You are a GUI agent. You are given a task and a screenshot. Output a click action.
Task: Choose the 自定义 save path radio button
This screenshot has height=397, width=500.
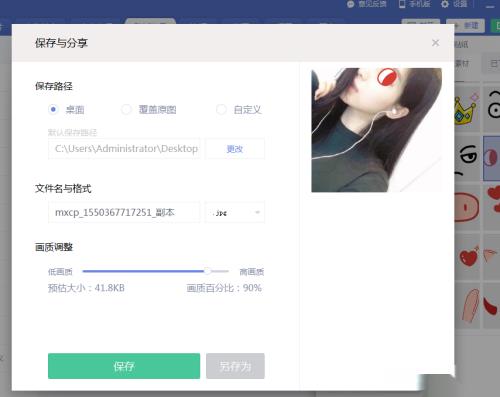(x=222, y=109)
